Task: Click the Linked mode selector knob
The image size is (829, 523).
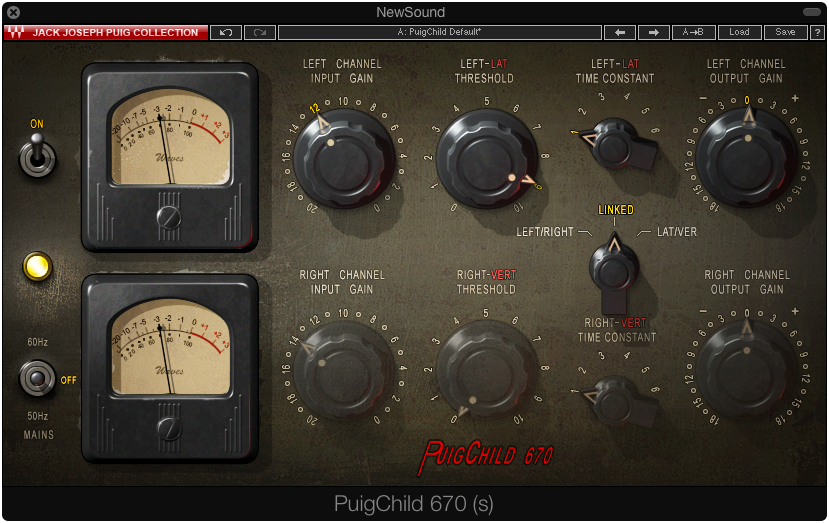Action: (614, 271)
